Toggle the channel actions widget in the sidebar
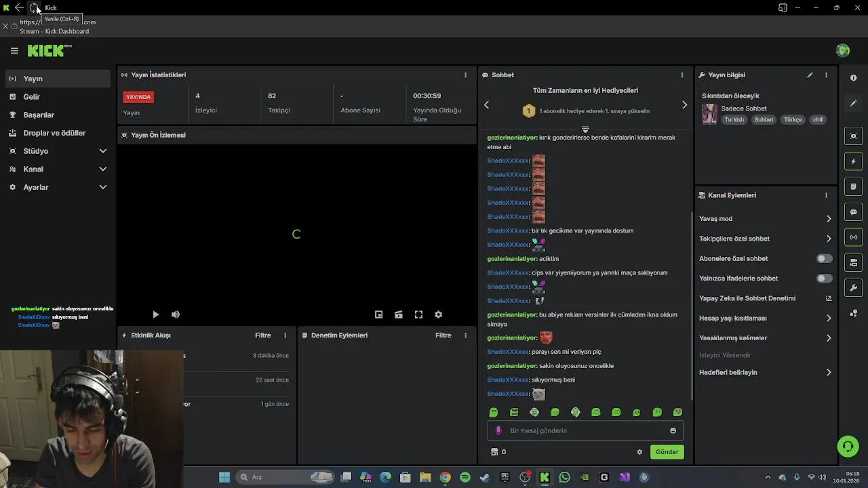Screen dimensions: 868x488 click(854, 262)
